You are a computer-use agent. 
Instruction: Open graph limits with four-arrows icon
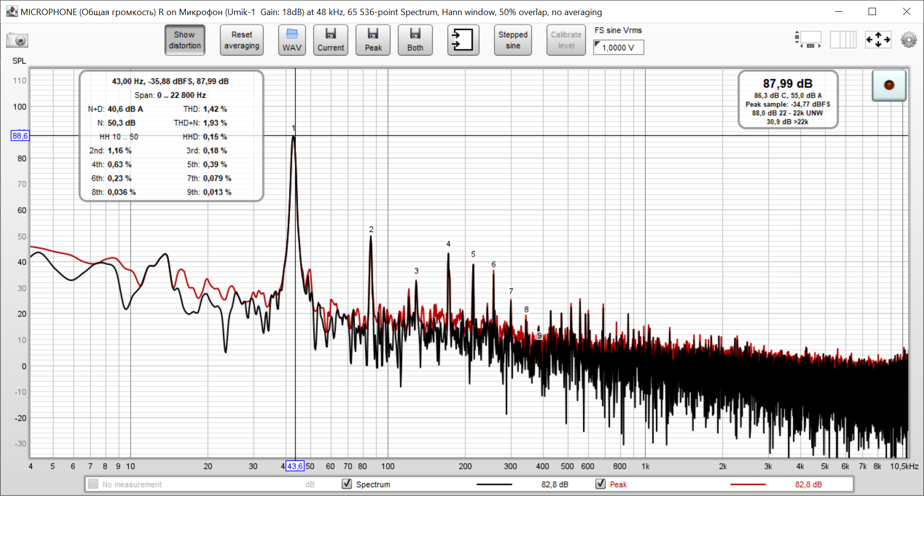878,39
